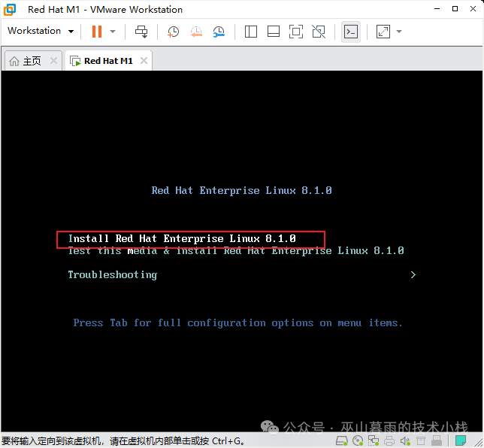Revert to the previous snapshot
The width and height of the screenshot is (484, 448).
click(196, 32)
